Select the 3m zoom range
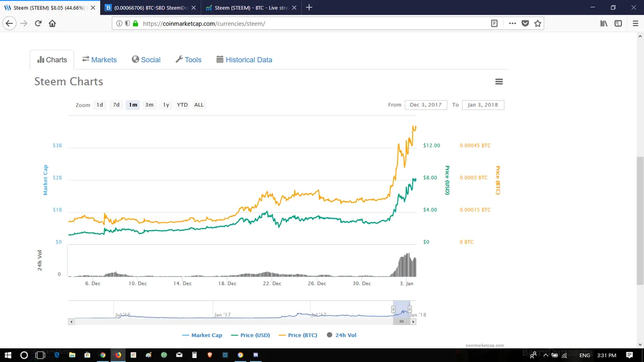Image resolution: width=644 pixels, height=362 pixels. (149, 105)
